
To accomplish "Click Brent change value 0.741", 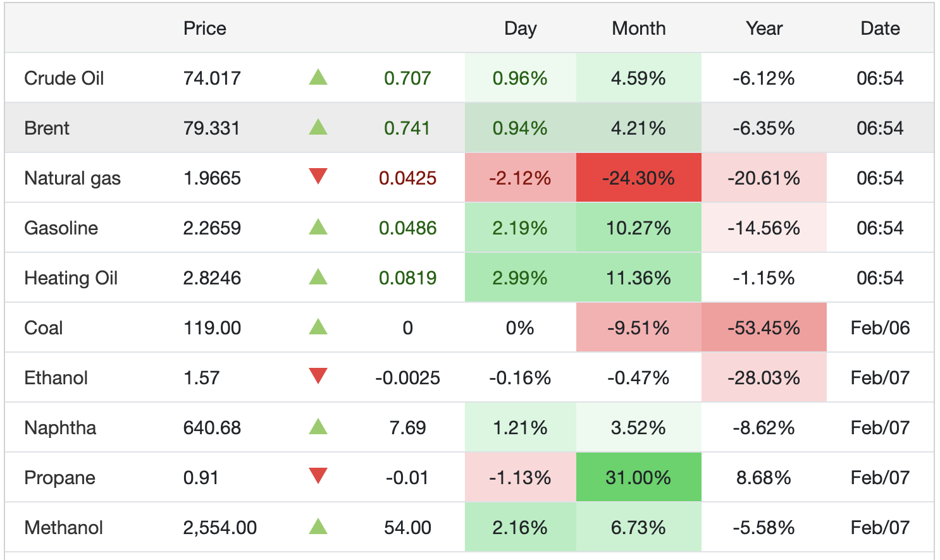I will pos(407,128).
